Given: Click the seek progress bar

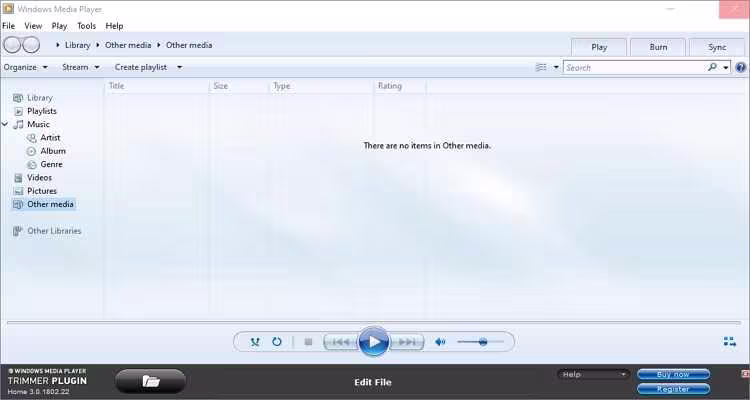Looking at the screenshot, I should point(374,323).
